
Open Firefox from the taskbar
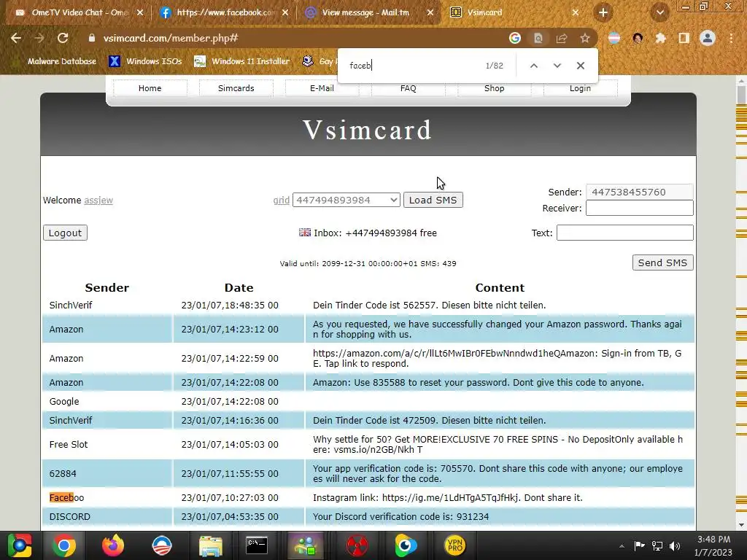click(x=113, y=545)
